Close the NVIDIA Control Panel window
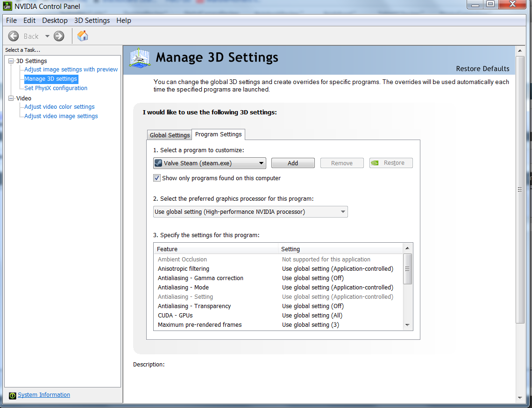Screen dimensions: 532x408 [512, 4]
